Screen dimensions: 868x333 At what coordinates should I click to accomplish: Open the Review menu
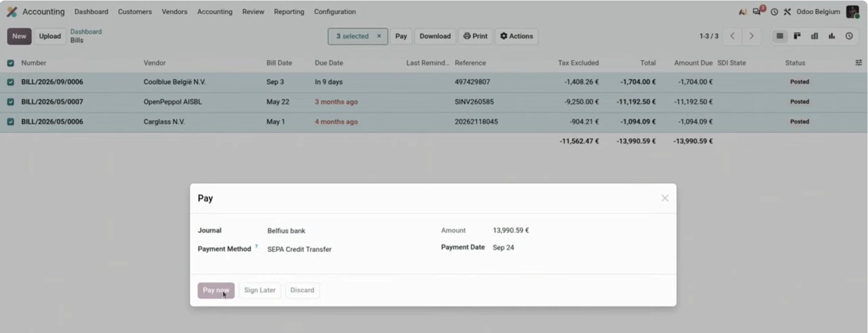click(253, 11)
